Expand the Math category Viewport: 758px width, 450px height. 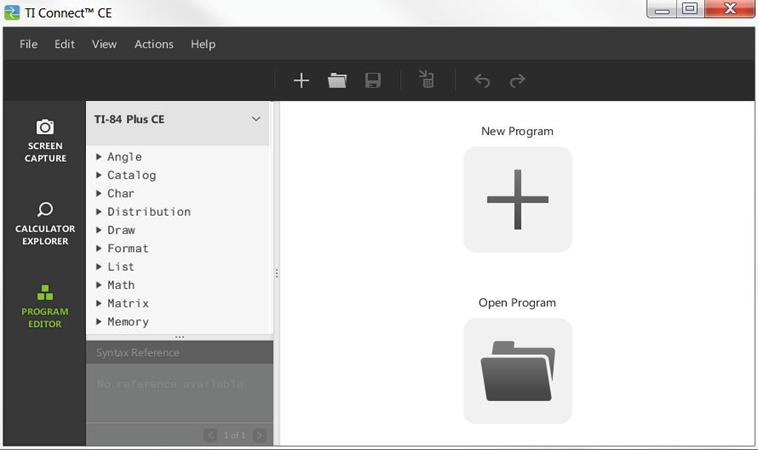coord(99,285)
